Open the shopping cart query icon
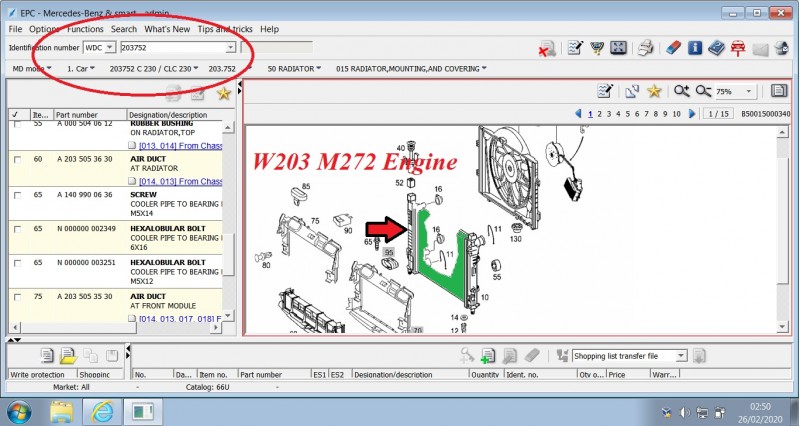The height and width of the screenshot is (426, 800). pyautogui.click(x=596, y=48)
